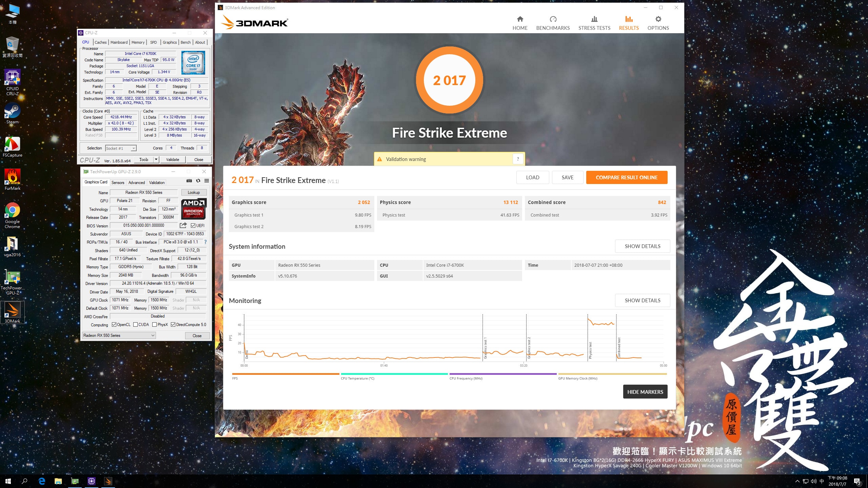Click the volume icon in system tray
Screen dimensions: 868x488
813,481
